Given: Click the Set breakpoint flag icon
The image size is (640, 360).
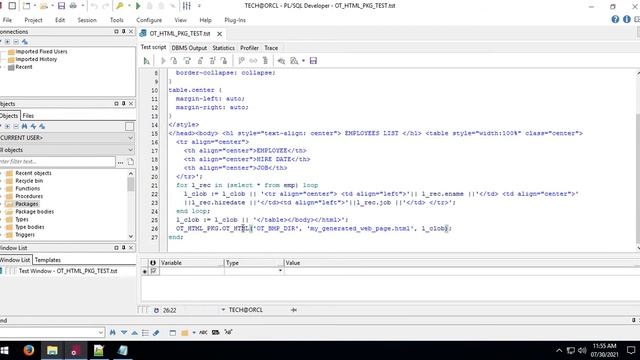Looking at the screenshot, I should pyautogui.click(x=241, y=61).
